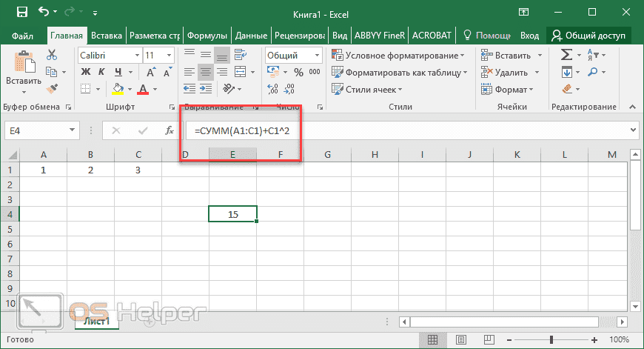Collapse the ribbon with the chevron
The width and height of the screenshot is (644, 349).
[632, 107]
